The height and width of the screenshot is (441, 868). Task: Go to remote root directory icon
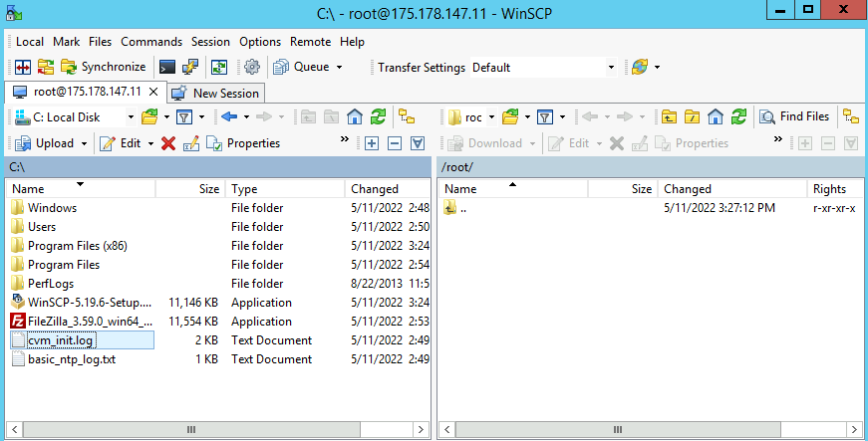(x=692, y=117)
